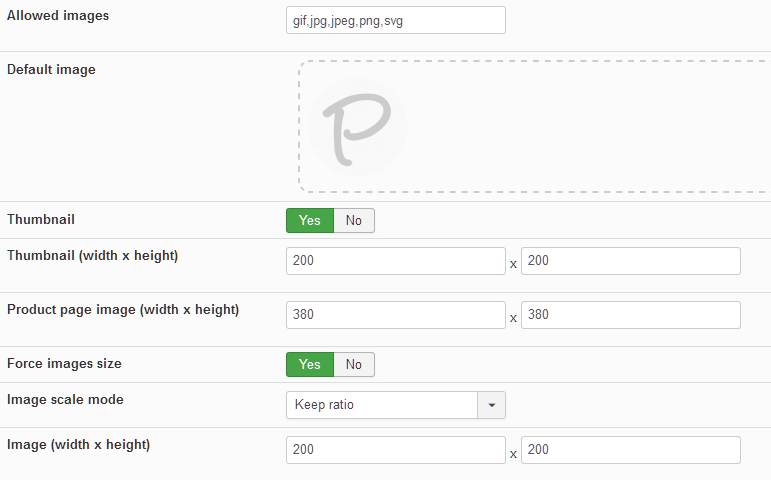Click the Product page image width field
The width and height of the screenshot is (771, 480).
(x=395, y=315)
